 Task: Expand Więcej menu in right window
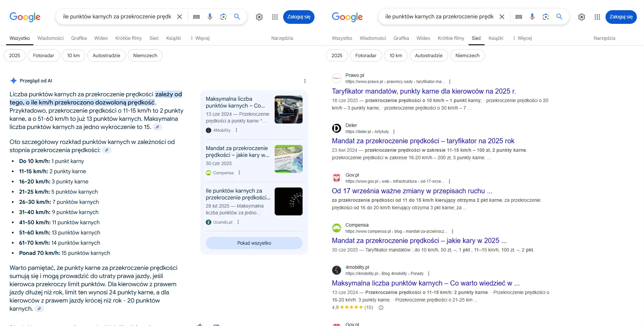[x=522, y=38]
